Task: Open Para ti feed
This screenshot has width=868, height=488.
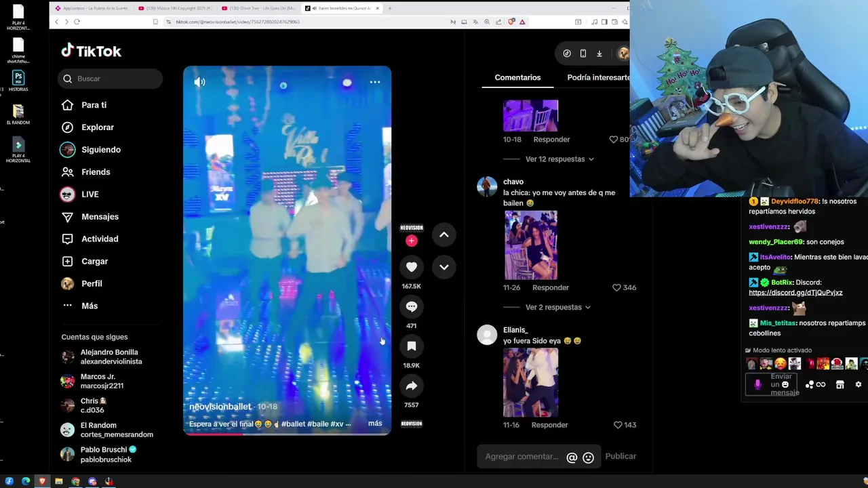Action: click(94, 105)
